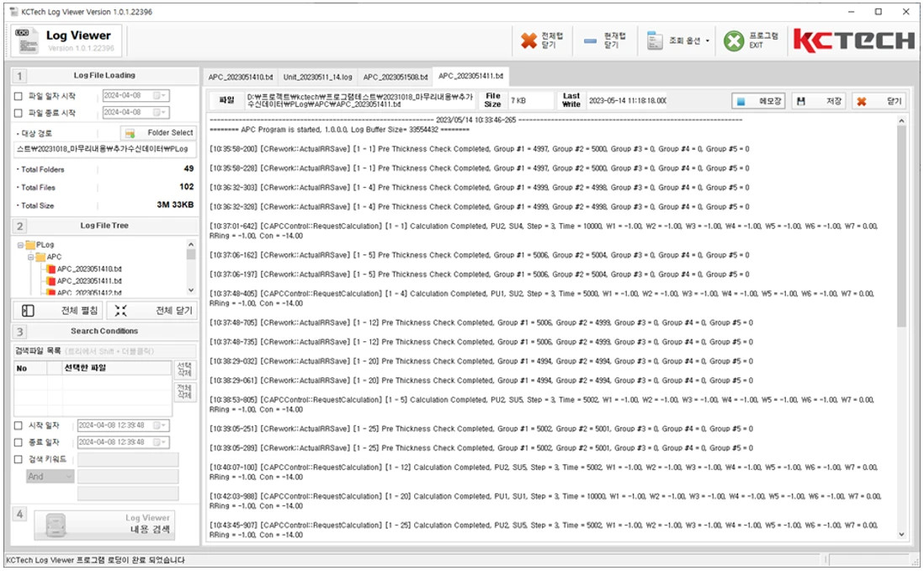This screenshot has height=571, width=924.
Task: Switch to the APC_2023051508.txt tab
Action: tap(395, 77)
